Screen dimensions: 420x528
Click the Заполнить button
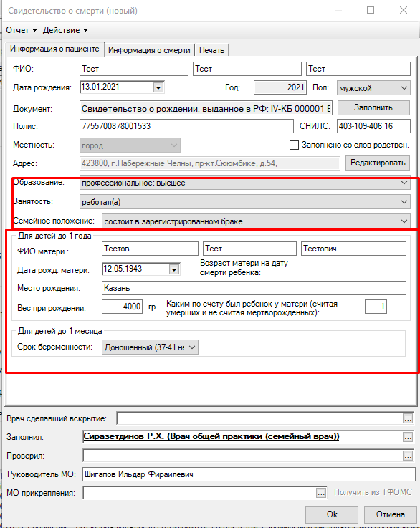[x=373, y=107]
